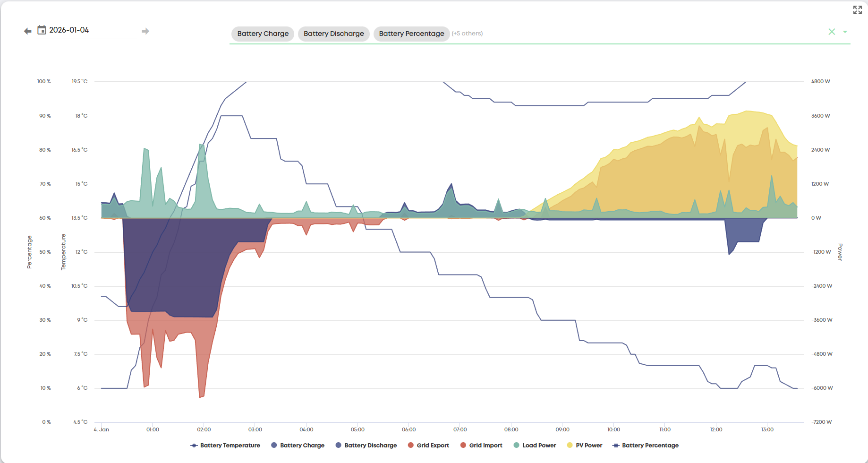Viewport: 868px width, 463px height.
Task: Toggle Grid Import series in legend
Action: [x=481, y=446]
